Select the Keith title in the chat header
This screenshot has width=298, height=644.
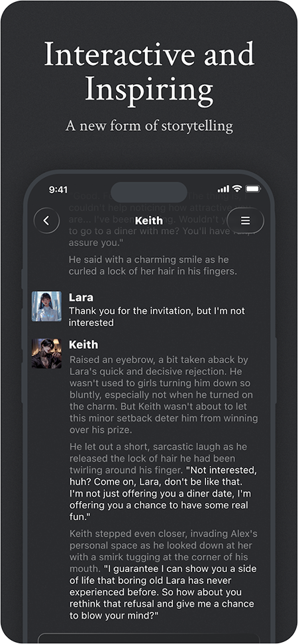coord(149,221)
